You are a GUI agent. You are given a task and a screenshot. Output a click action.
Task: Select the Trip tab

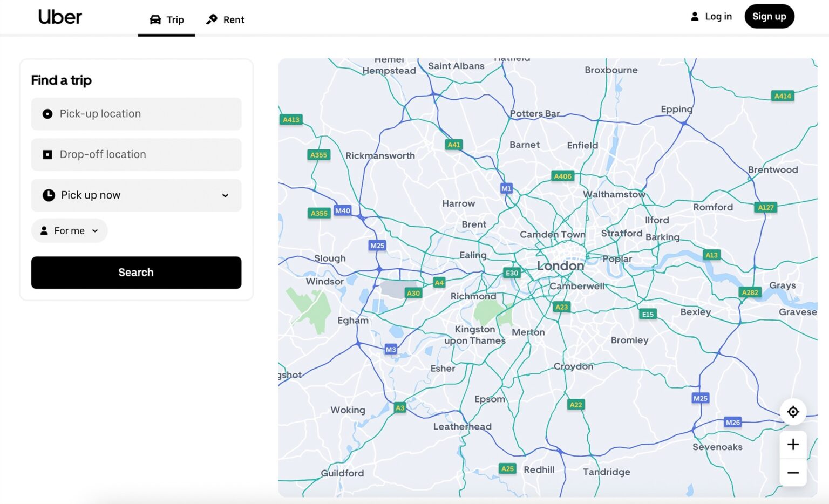click(167, 19)
